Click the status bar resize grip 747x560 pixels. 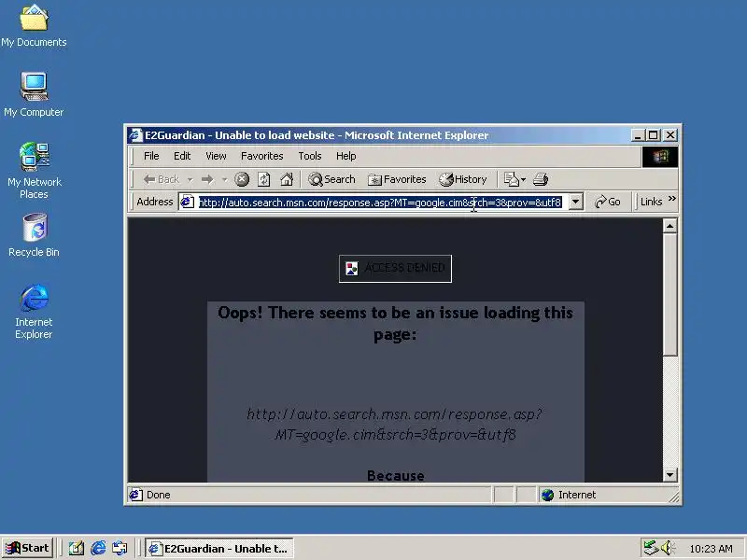pyautogui.click(x=673, y=497)
